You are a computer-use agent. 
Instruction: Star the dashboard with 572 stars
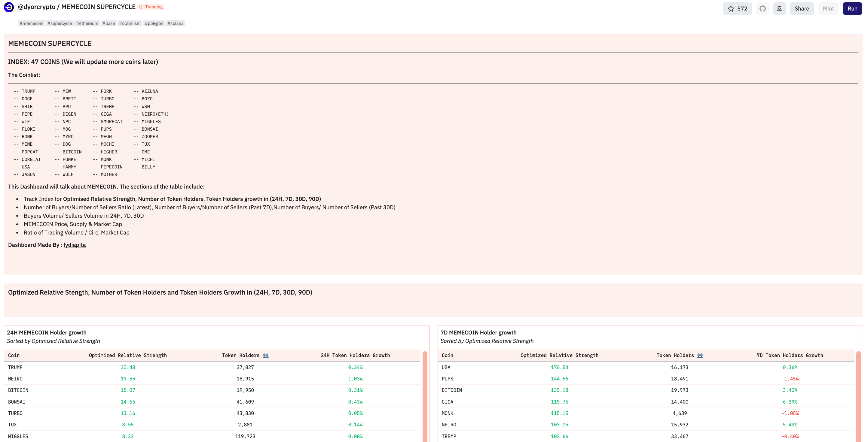(x=737, y=8)
